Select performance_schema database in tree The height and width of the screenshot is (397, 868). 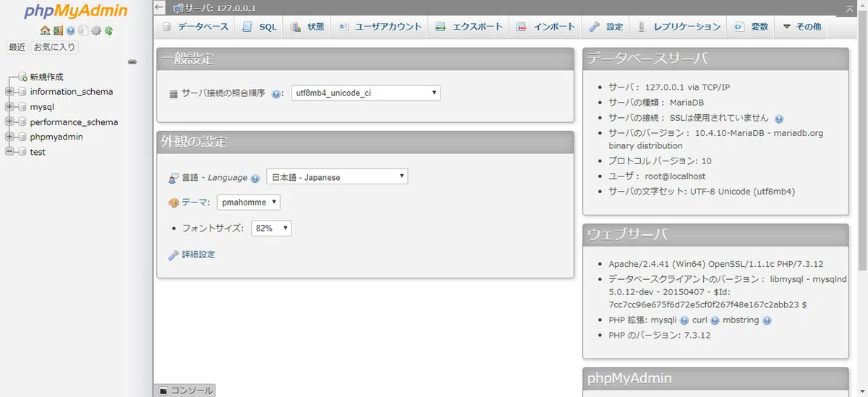pyautogui.click(x=74, y=122)
